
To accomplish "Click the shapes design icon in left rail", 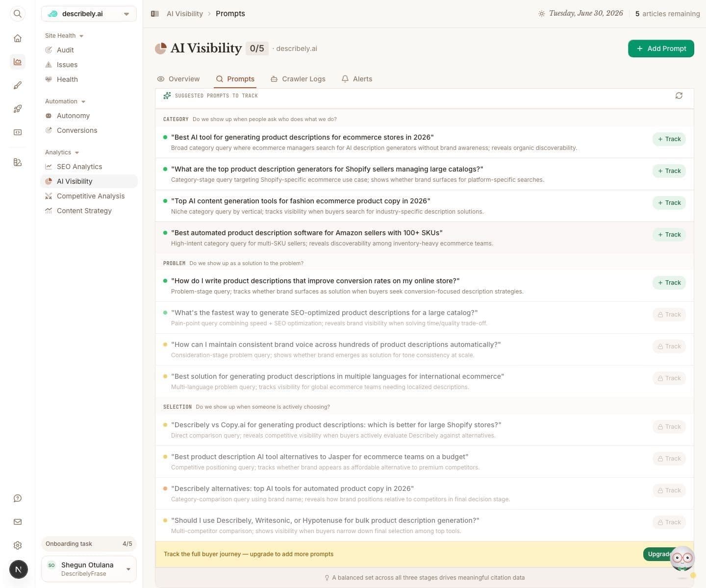I will (18, 162).
